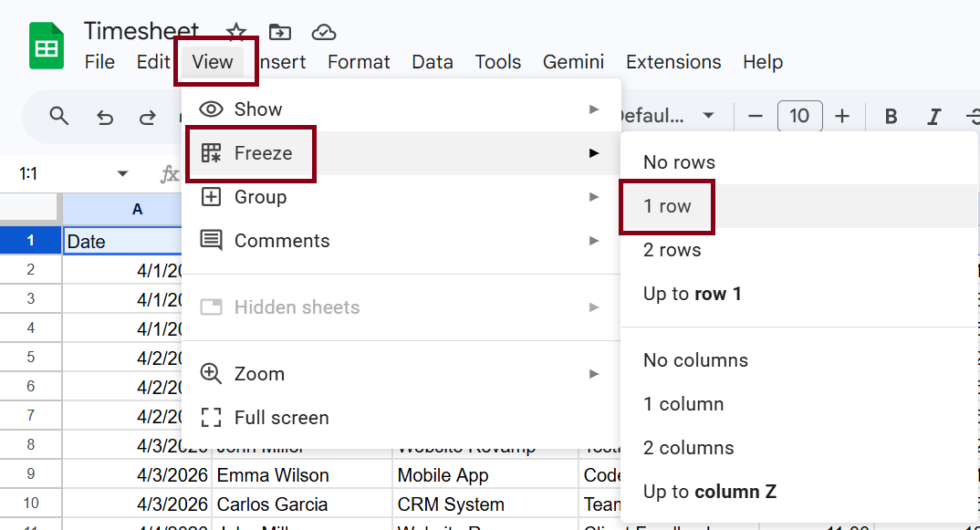
Task: Decrease the font size
Action: [756, 116]
